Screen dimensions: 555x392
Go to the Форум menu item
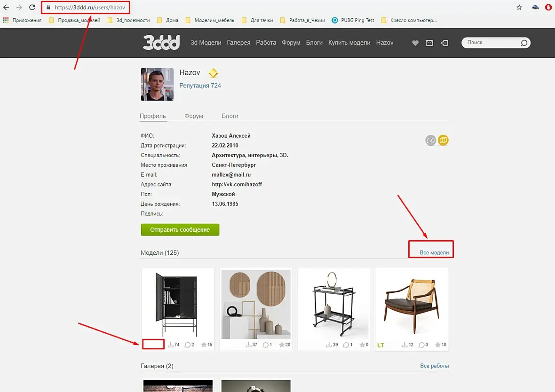tap(291, 42)
